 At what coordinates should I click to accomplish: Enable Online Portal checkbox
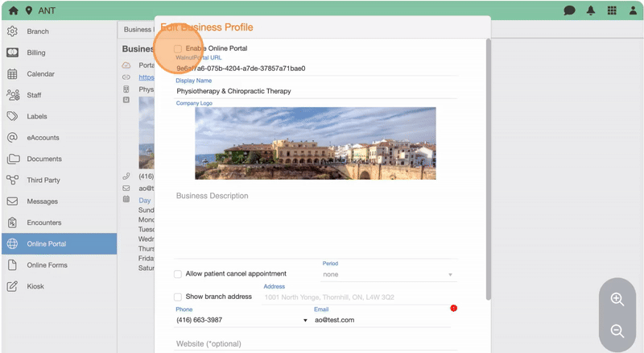click(178, 49)
